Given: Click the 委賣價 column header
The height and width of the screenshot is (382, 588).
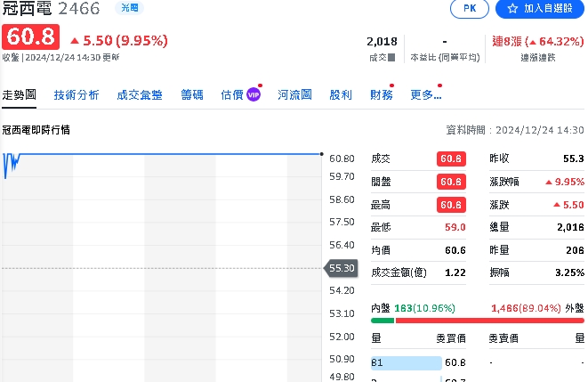Looking at the screenshot, I should tap(503, 338).
